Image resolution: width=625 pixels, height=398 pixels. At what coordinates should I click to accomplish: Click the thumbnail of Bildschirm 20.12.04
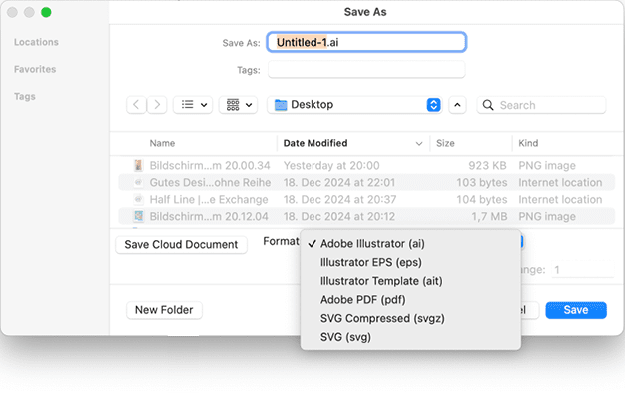pyautogui.click(x=138, y=216)
